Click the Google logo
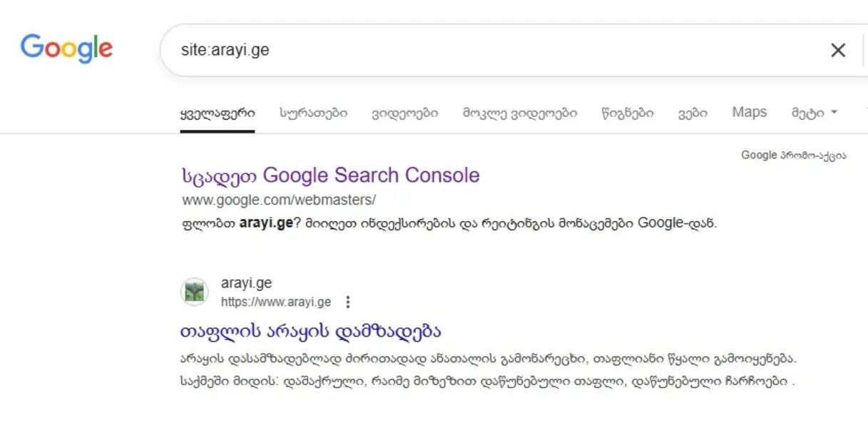 click(66, 49)
